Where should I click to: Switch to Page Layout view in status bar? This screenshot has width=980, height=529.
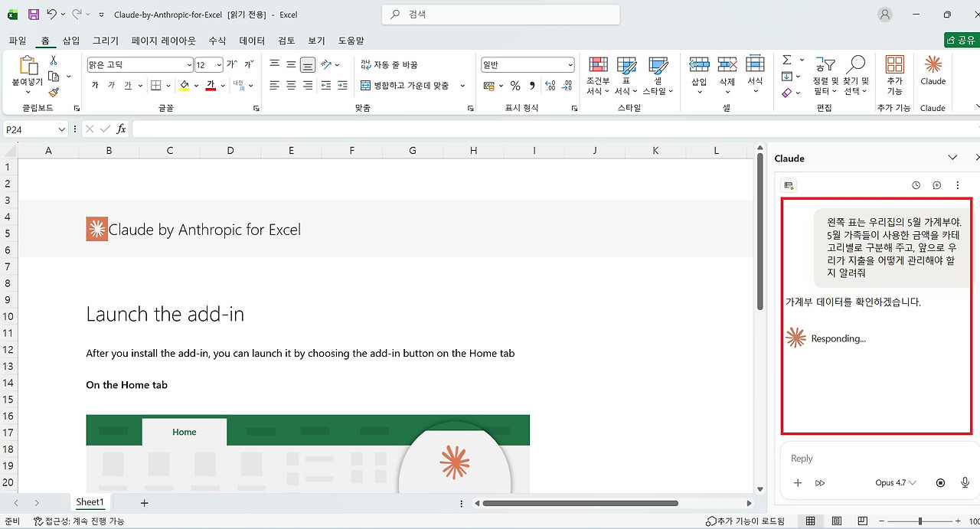(x=837, y=521)
